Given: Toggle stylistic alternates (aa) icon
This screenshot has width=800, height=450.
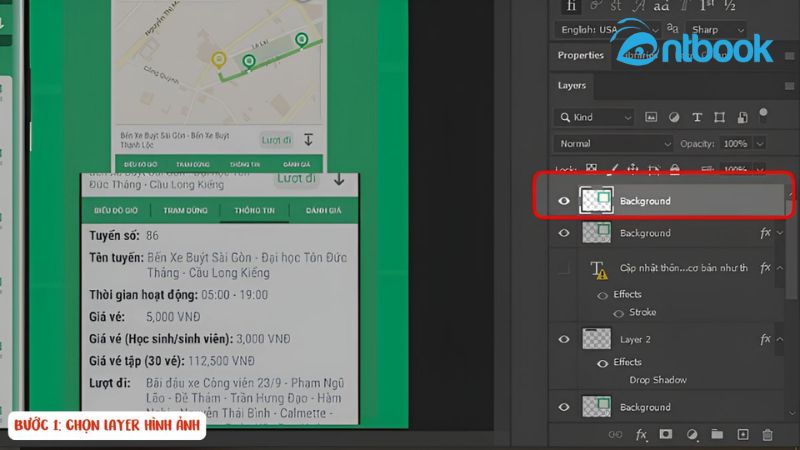Looking at the screenshot, I should [x=661, y=5].
